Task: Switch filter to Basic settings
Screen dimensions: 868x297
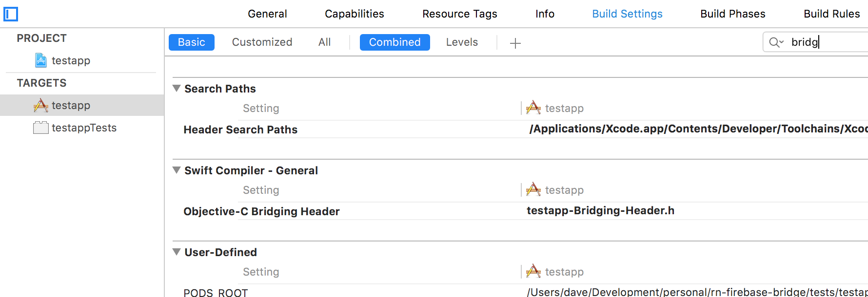Action: point(191,42)
